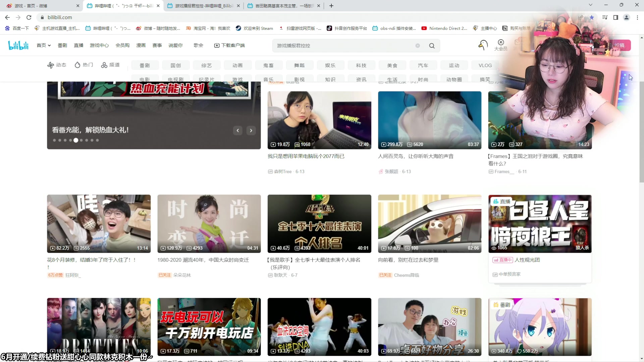Click the bilibili logo
The width and height of the screenshot is (644, 362).
18,45
